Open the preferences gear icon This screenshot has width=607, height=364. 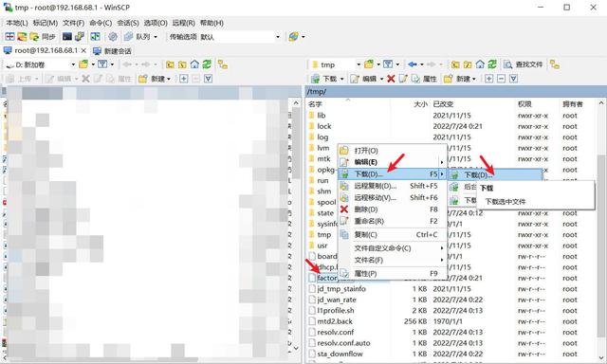pyautogui.click(x=113, y=37)
